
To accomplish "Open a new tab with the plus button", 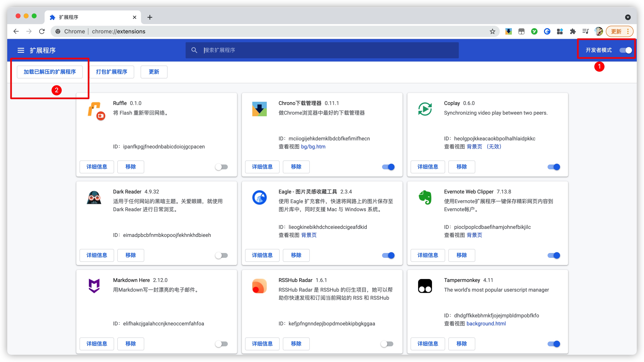I will click(150, 17).
